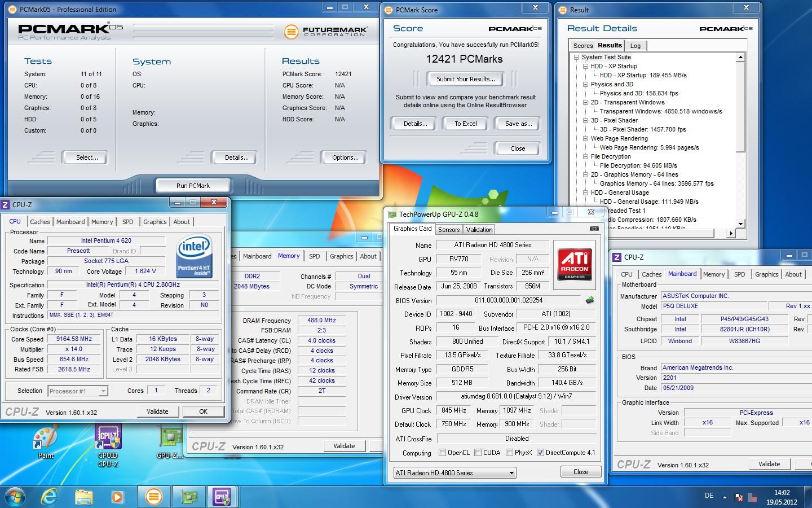Click Select... in the PCMark05 Tests panel
This screenshot has height=508, width=812.
87,157
